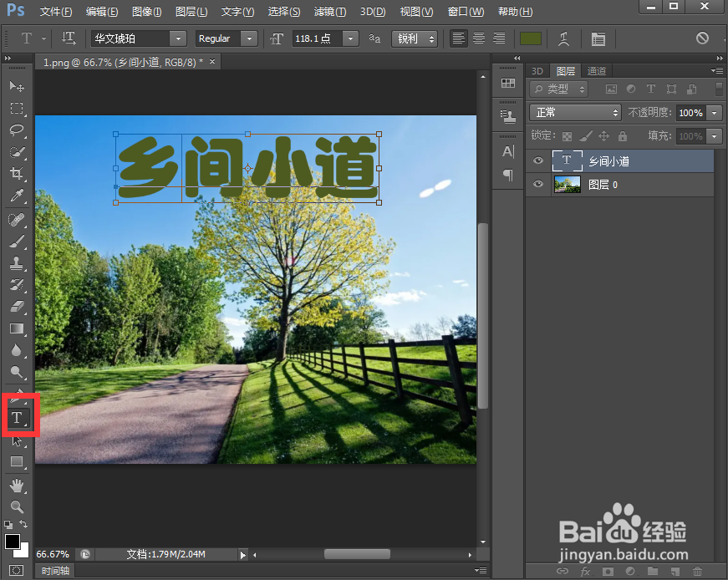728x580 pixels.
Task: Click the cancel current edits button
Action: coord(703,38)
